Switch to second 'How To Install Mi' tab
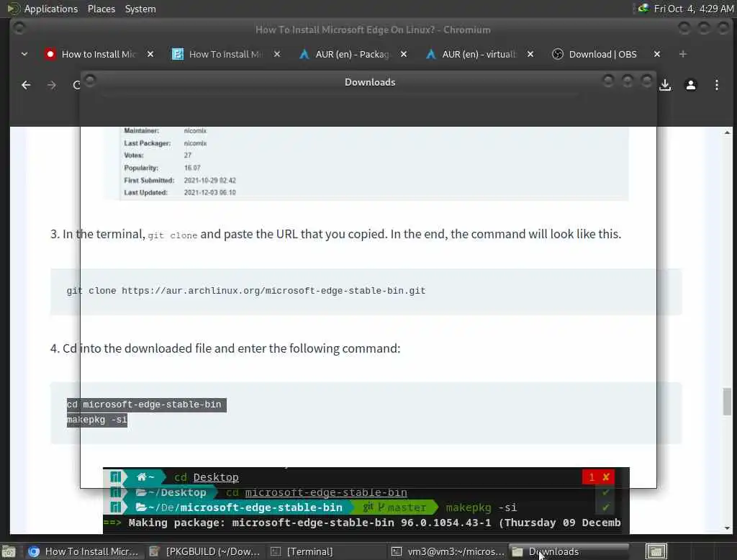 pyautogui.click(x=225, y=54)
